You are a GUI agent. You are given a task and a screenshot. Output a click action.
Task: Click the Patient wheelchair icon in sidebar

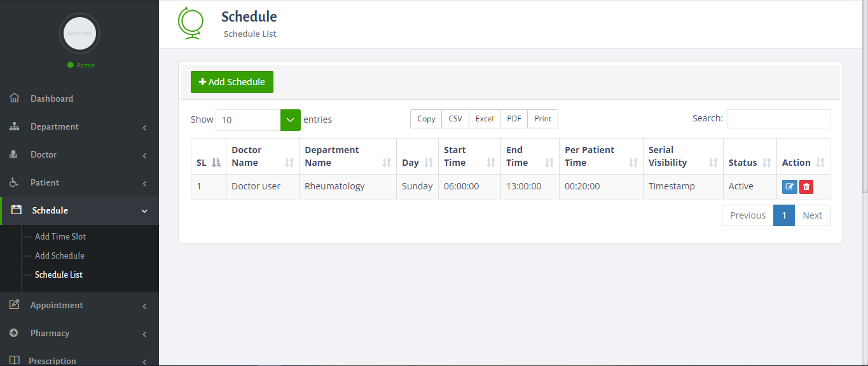pyautogui.click(x=15, y=182)
